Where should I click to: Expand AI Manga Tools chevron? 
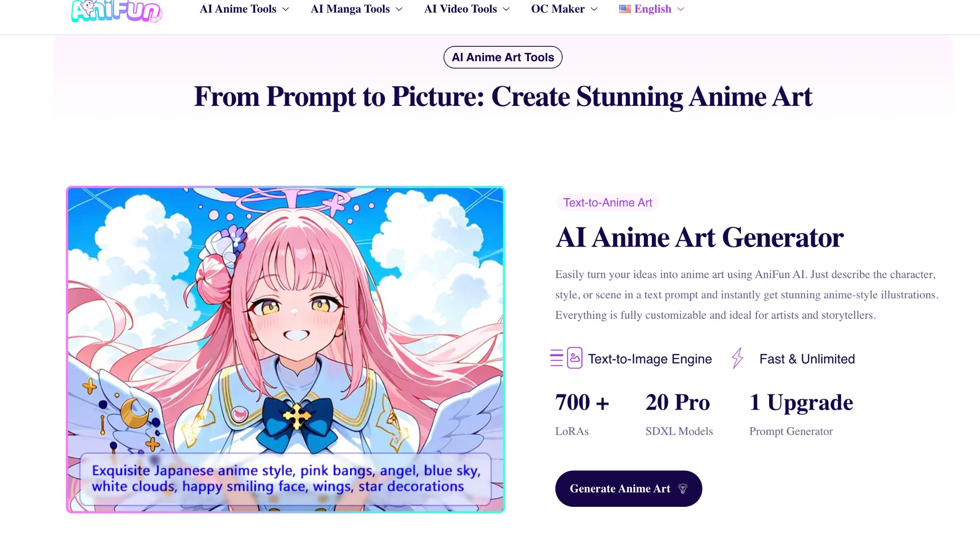[399, 9]
